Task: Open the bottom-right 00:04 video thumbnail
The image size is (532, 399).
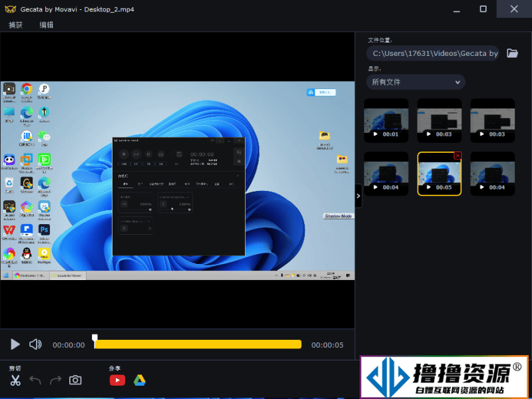Action: coord(493,174)
